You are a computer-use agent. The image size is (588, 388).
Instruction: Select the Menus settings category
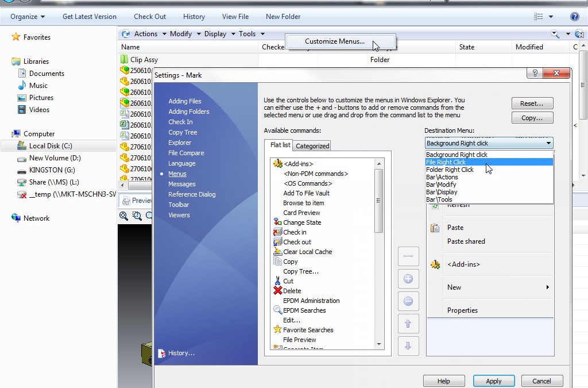[x=177, y=174]
